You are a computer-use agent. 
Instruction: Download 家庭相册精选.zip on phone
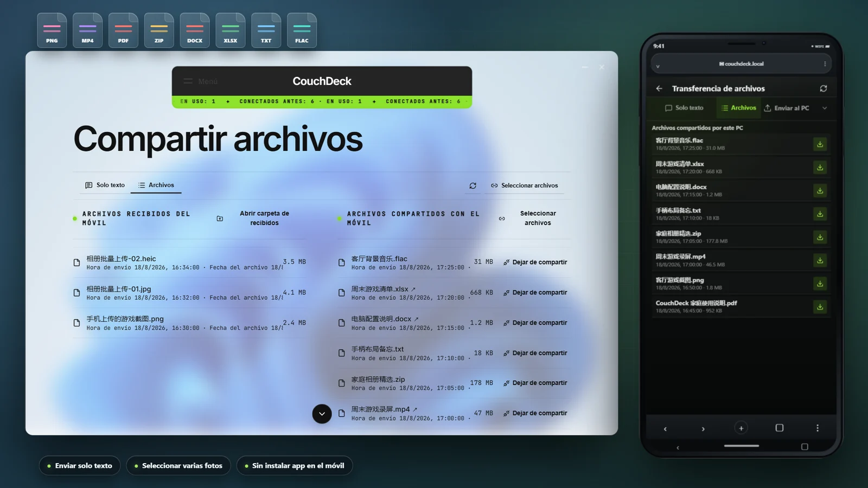(x=820, y=237)
